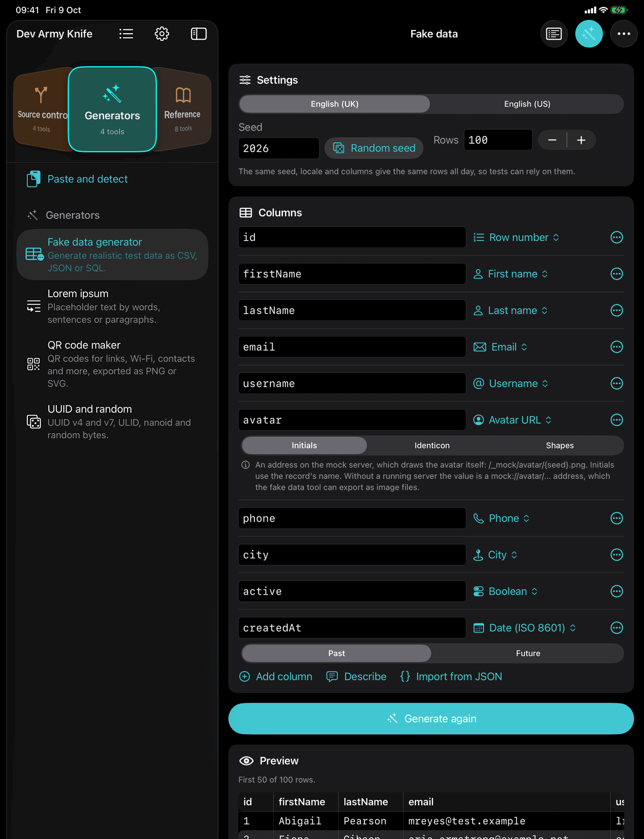Click the Lorem ipsum text icon
The image size is (644, 839).
(34, 307)
